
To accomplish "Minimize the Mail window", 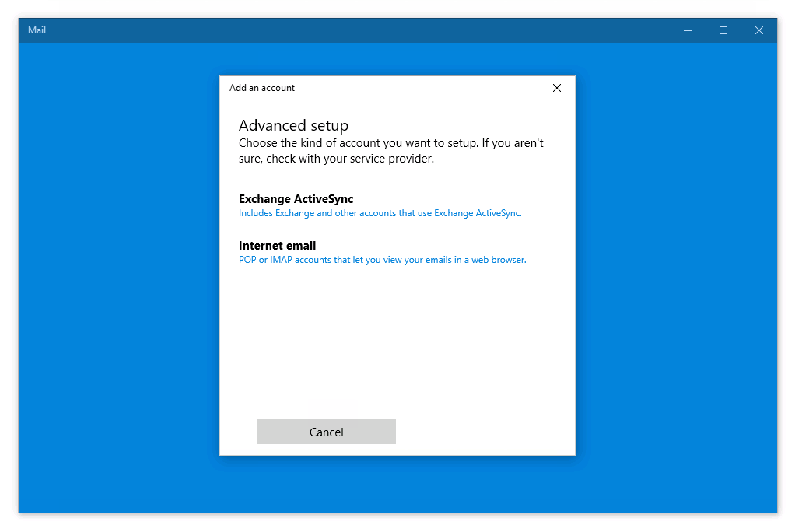I will 687,30.
